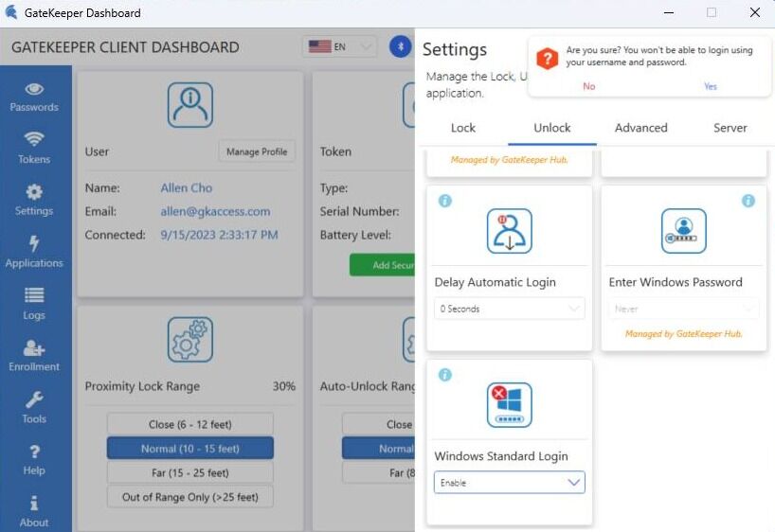Open the EN language dropdown
This screenshot has height=532, width=775.
coord(339,46)
